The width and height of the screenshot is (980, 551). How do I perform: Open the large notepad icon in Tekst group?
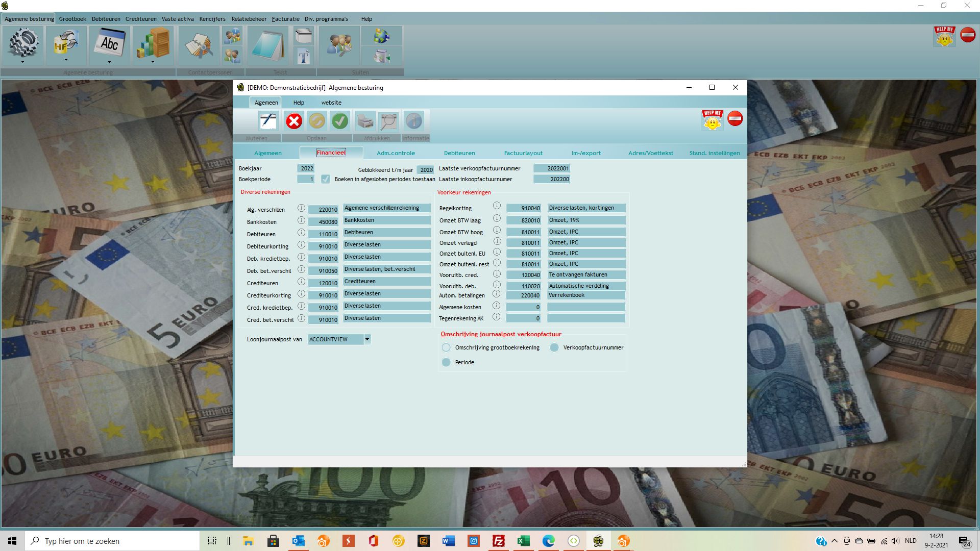point(268,46)
